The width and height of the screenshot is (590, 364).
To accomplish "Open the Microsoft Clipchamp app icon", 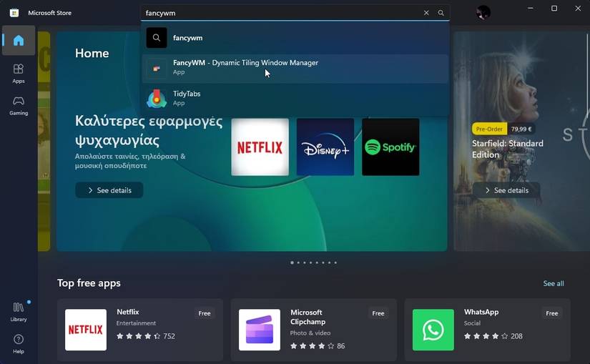I will coord(260,330).
